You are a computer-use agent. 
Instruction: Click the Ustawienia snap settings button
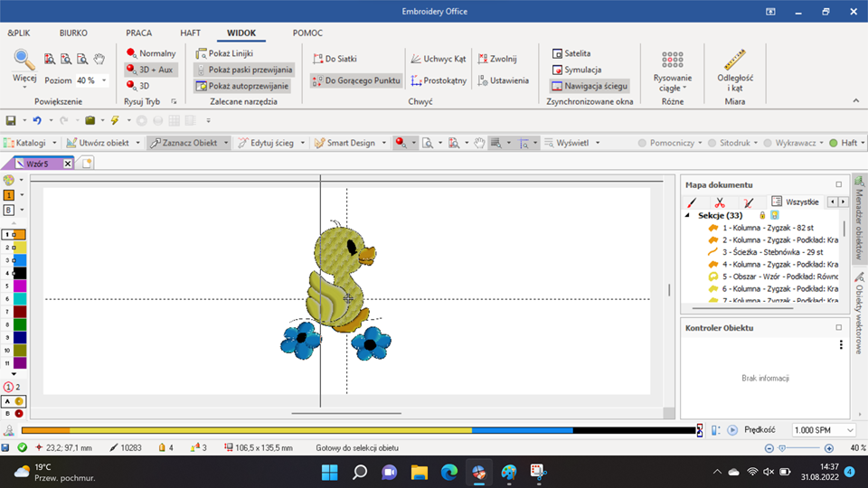(503, 80)
